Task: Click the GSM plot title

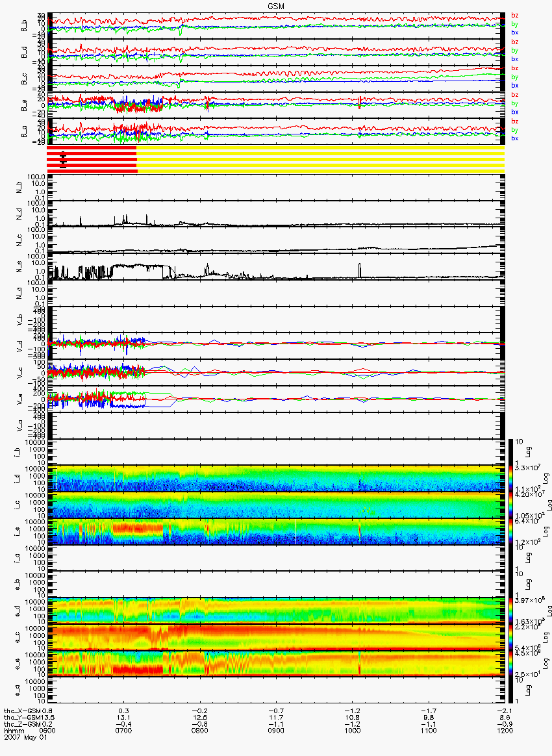Action: click(275, 6)
